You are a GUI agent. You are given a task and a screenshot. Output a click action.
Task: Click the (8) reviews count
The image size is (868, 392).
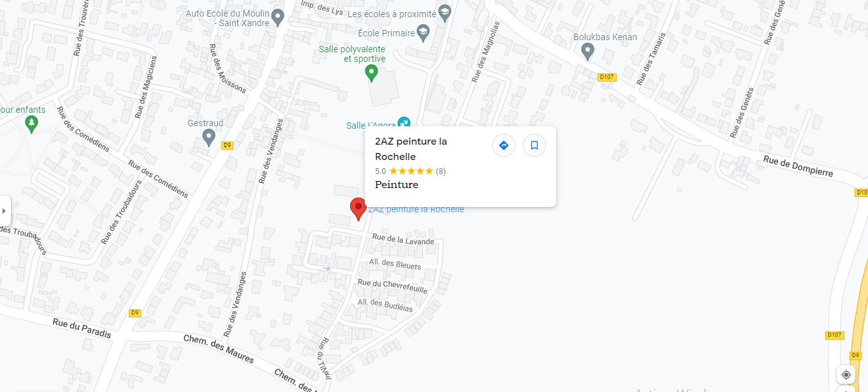coord(441,171)
